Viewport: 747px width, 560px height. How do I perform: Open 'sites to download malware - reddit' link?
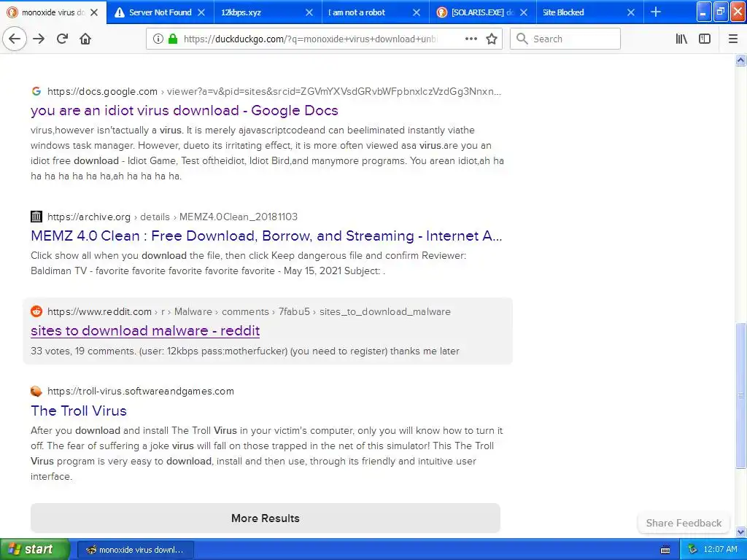(x=145, y=330)
